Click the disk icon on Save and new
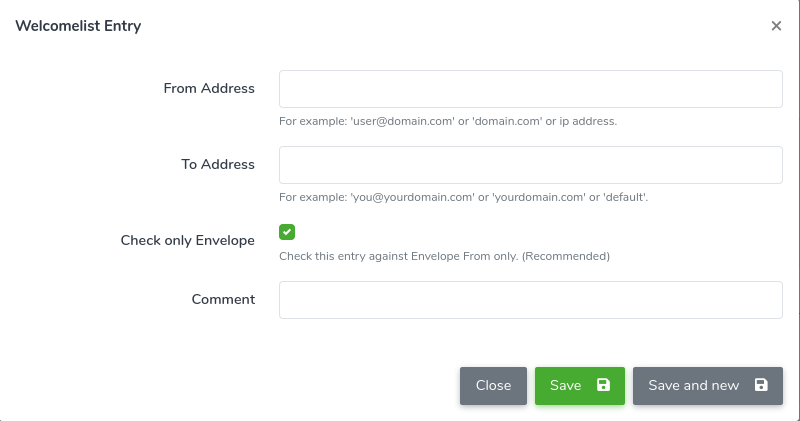 point(761,385)
